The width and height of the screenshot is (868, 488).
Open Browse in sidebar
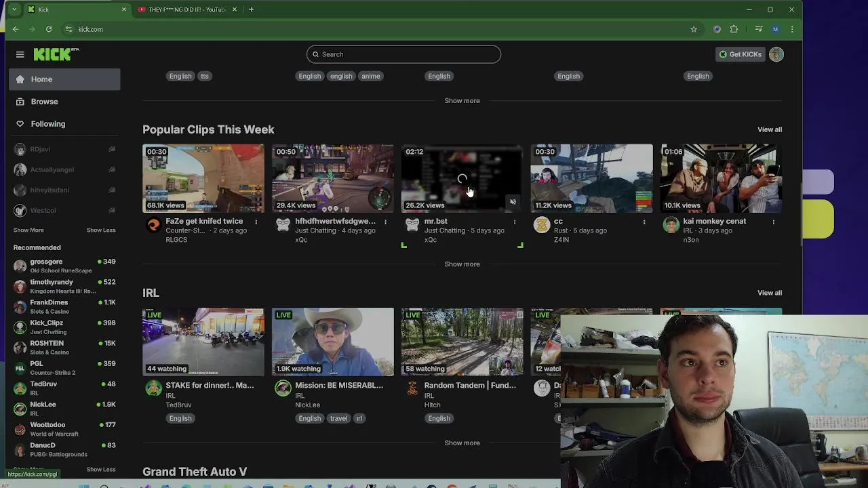point(64,102)
